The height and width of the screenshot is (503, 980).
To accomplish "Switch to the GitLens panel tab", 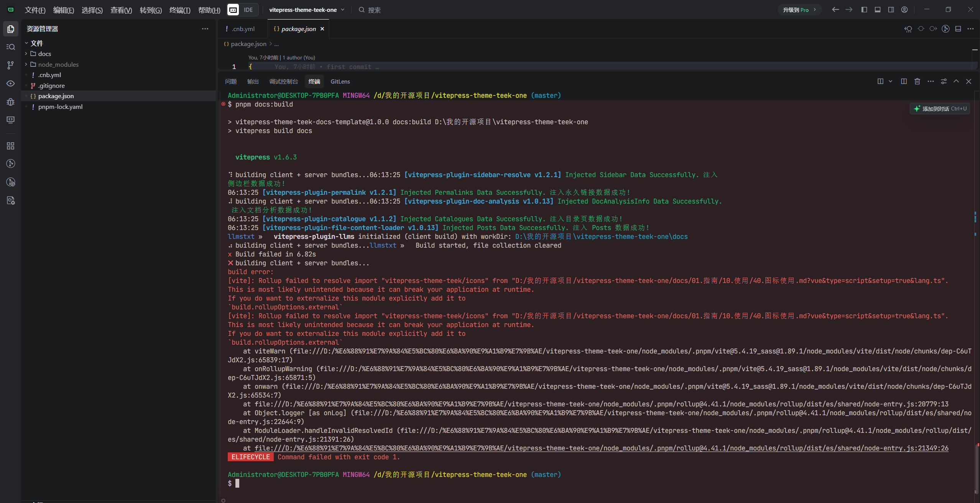I will (x=340, y=81).
